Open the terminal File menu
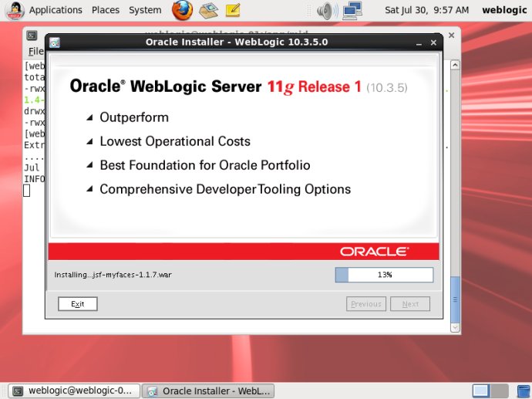 tap(36, 51)
